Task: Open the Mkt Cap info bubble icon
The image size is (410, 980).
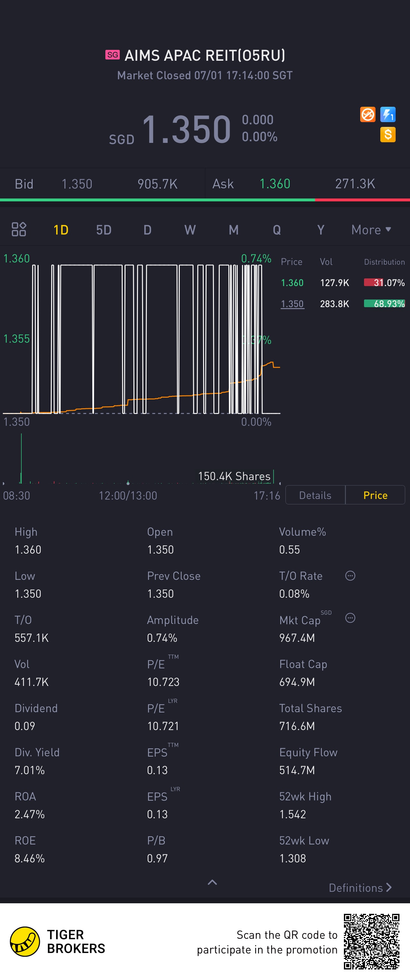Action: click(x=350, y=618)
